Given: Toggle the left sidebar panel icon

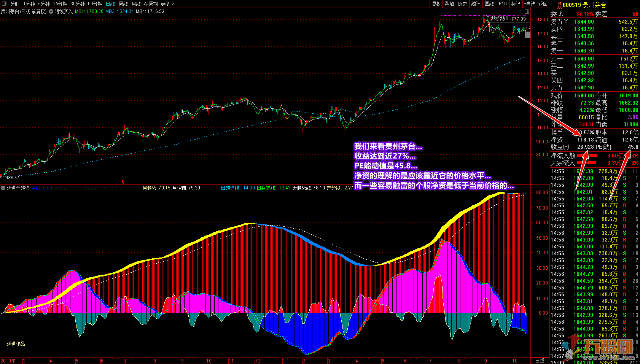Looking at the screenshot, I should pyautogui.click(x=4, y=4).
